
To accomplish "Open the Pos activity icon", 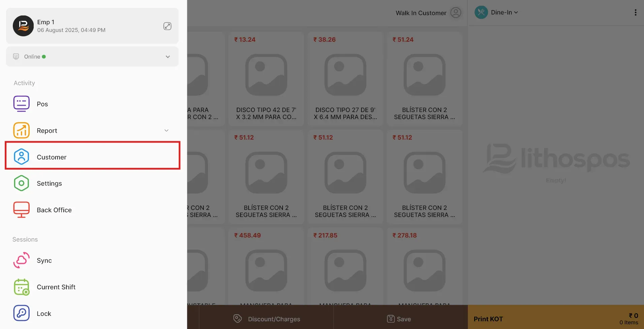I will click(x=21, y=104).
